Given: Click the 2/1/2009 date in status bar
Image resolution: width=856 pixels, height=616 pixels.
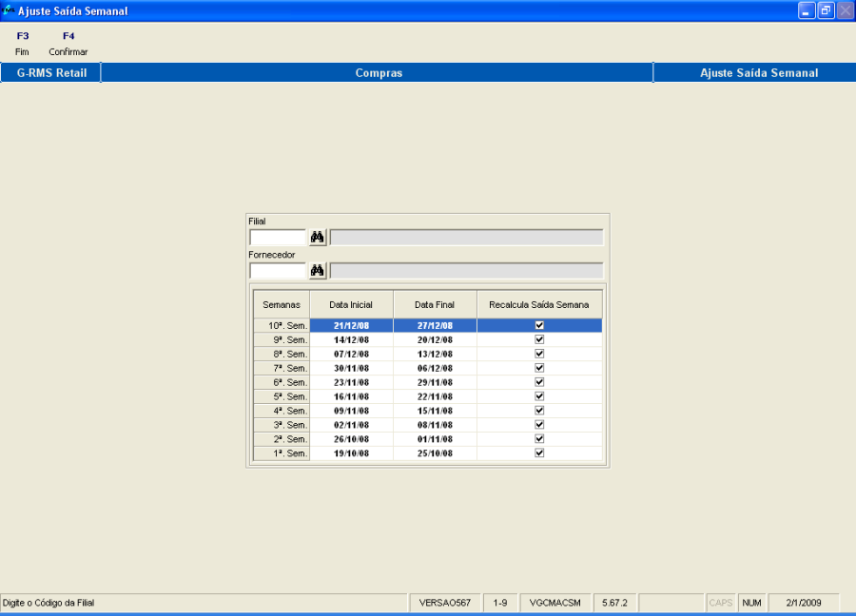Looking at the screenshot, I should (x=804, y=603).
